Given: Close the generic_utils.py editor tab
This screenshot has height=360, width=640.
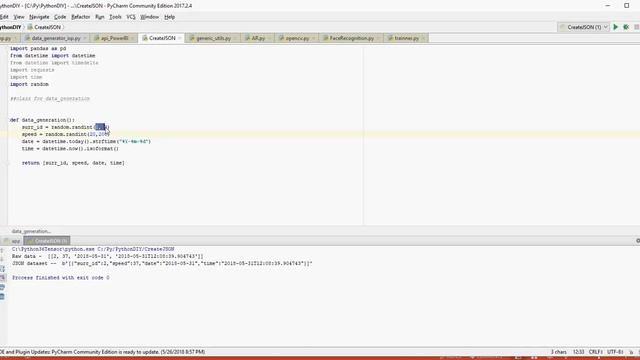Looking at the screenshot, I should [235, 38].
